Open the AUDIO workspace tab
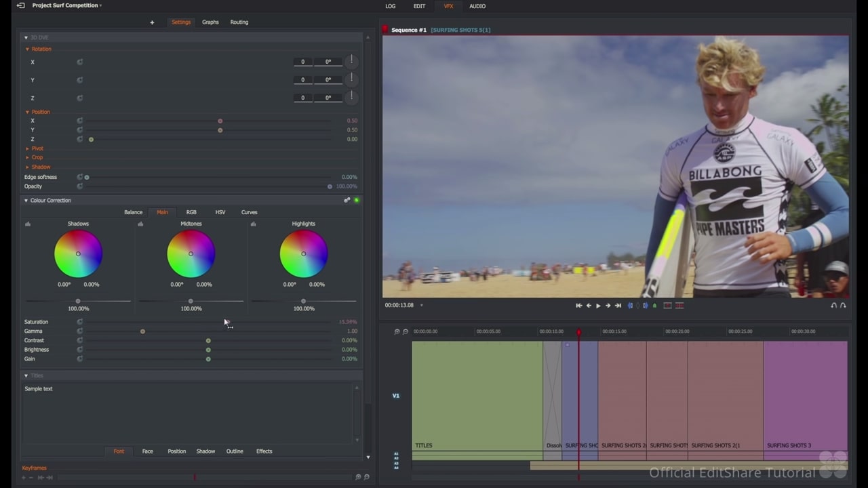The height and width of the screenshot is (488, 868). click(477, 6)
